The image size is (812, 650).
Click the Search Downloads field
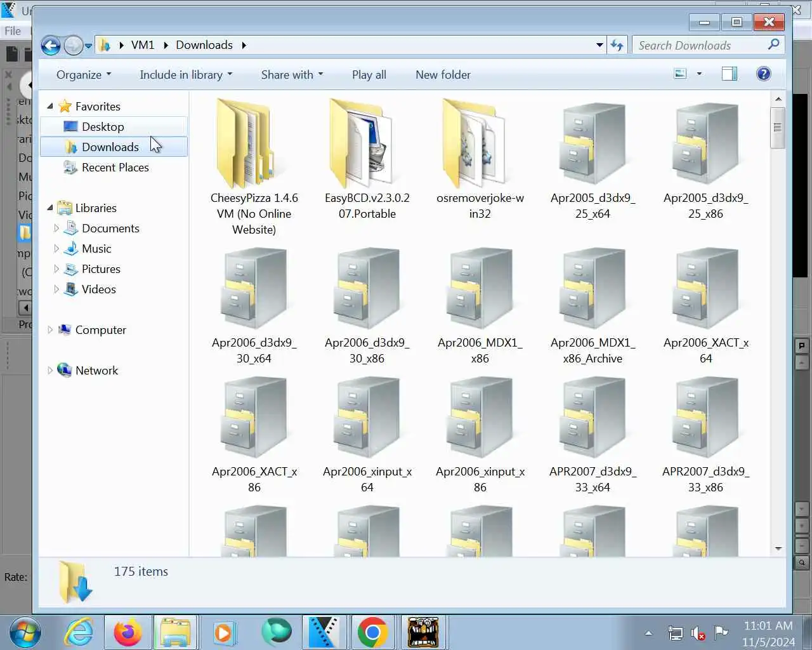point(708,45)
